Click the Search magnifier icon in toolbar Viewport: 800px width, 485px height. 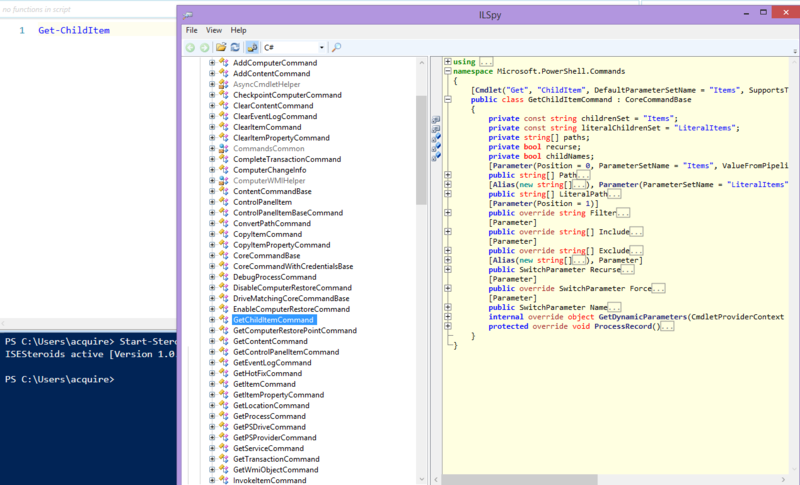pos(337,47)
